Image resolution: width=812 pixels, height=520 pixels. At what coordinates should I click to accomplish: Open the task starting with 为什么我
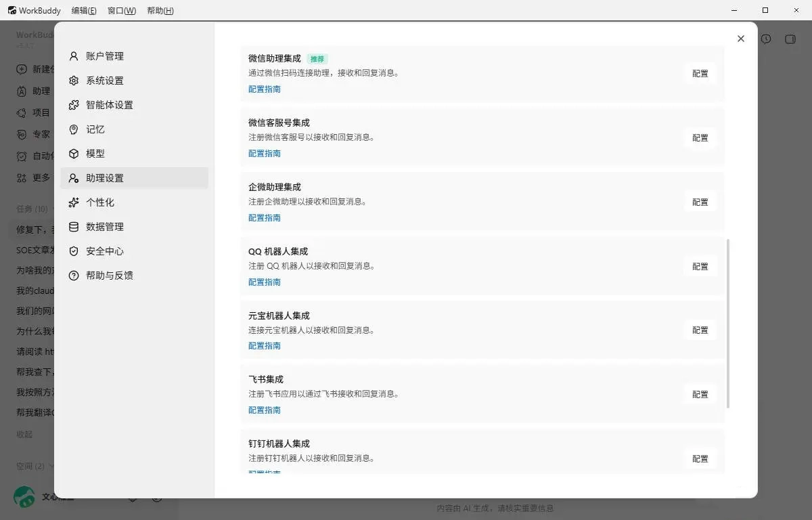click(35, 331)
